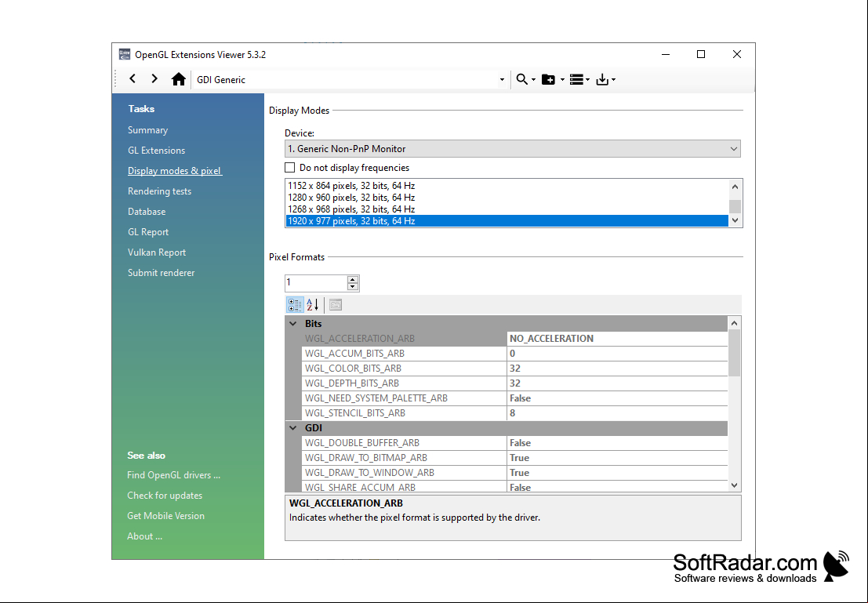Expand add folder dropdown arrow

coord(562,80)
